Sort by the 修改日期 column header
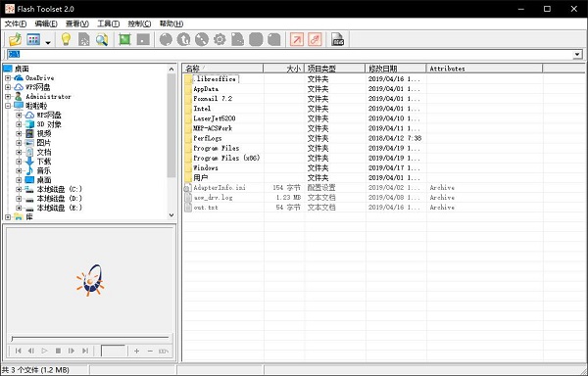The height and width of the screenshot is (376, 588). [396, 69]
